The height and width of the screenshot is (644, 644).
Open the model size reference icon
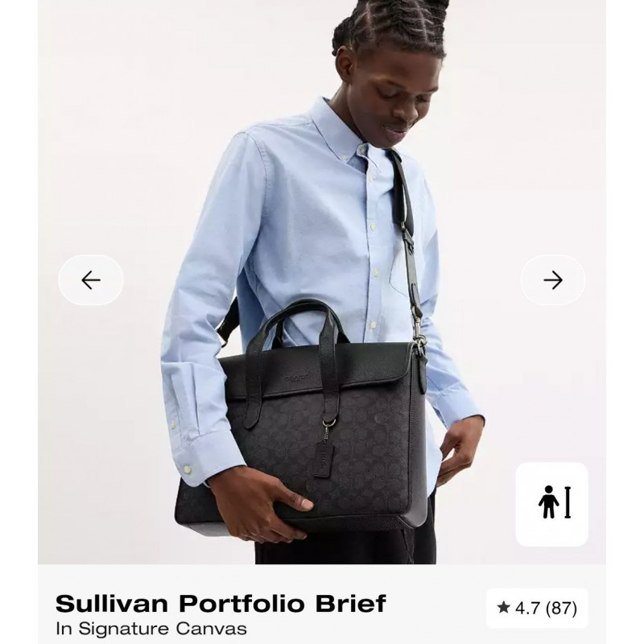tap(552, 505)
